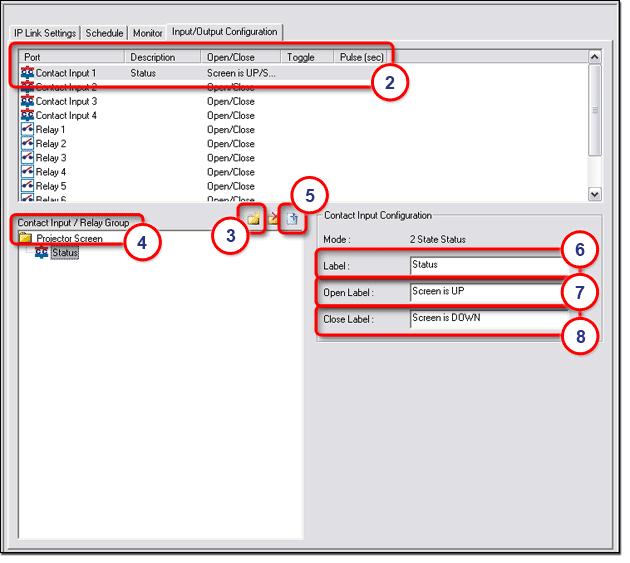
Task: Select Status item under Projector Screen
Action: coord(64,253)
